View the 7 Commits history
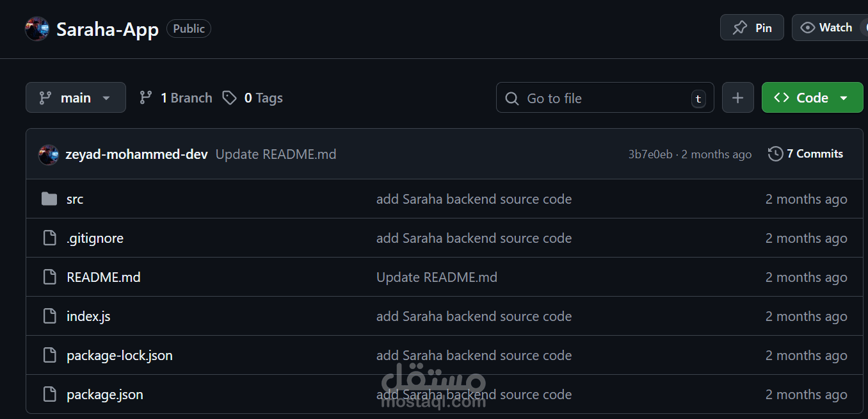This screenshot has height=419, width=868. point(806,154)
